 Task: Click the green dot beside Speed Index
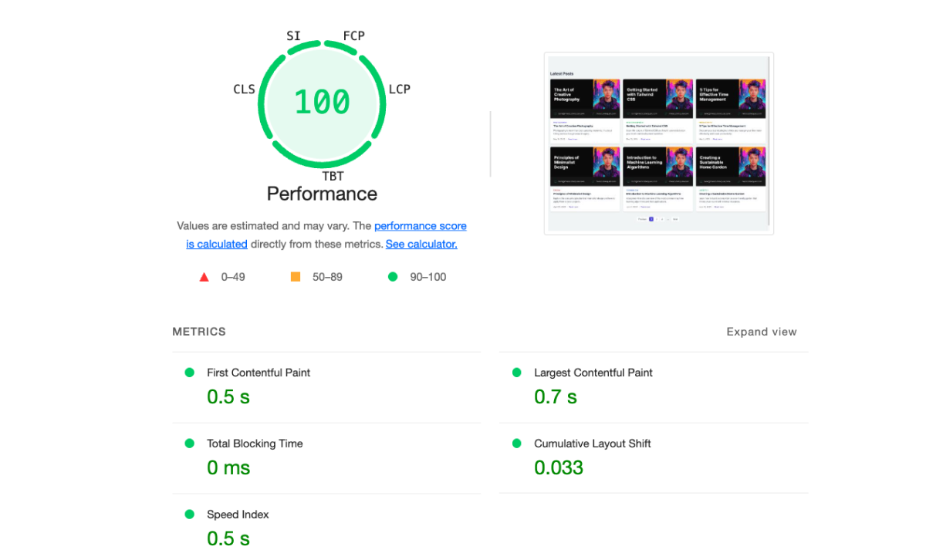189,514
